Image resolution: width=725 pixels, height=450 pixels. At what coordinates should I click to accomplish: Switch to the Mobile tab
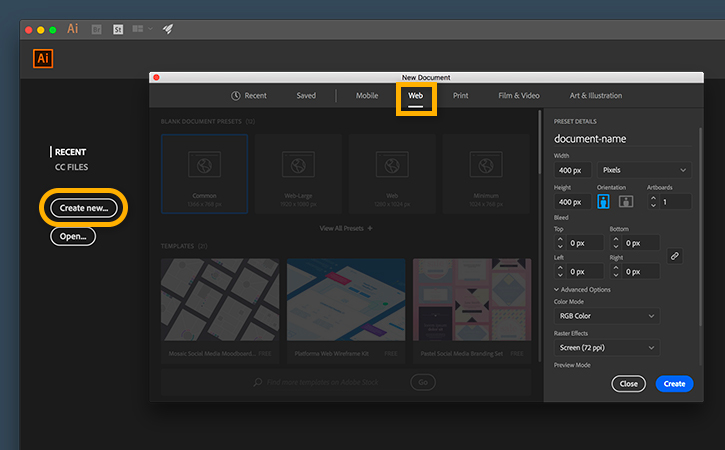click(x=366, y=96)
